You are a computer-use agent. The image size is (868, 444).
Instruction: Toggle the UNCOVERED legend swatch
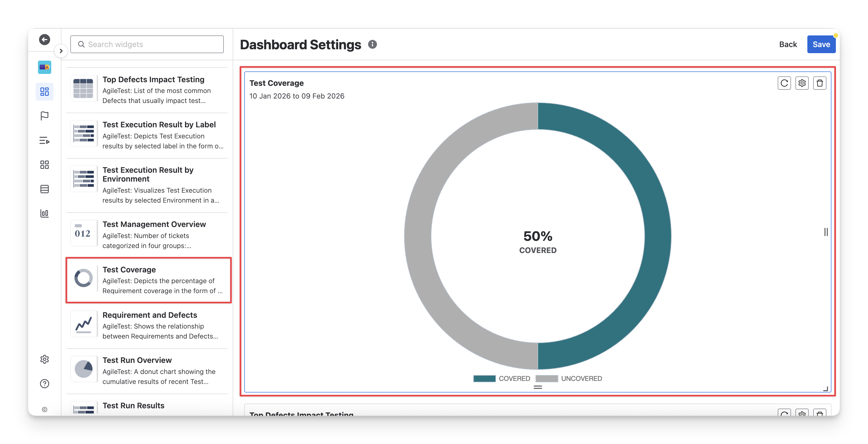(x=546, y=378)
